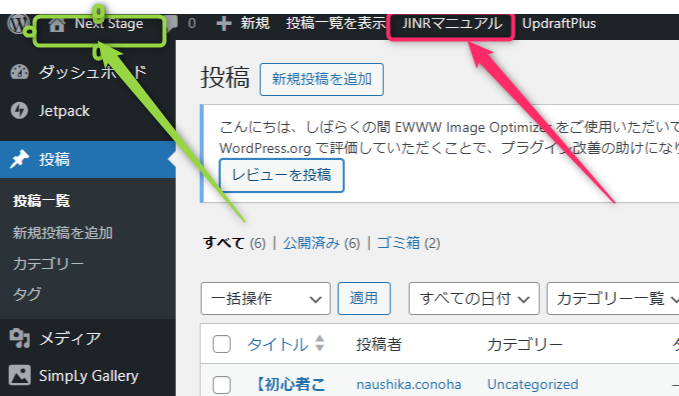Click the pushpin icon for 投稿

19,159
